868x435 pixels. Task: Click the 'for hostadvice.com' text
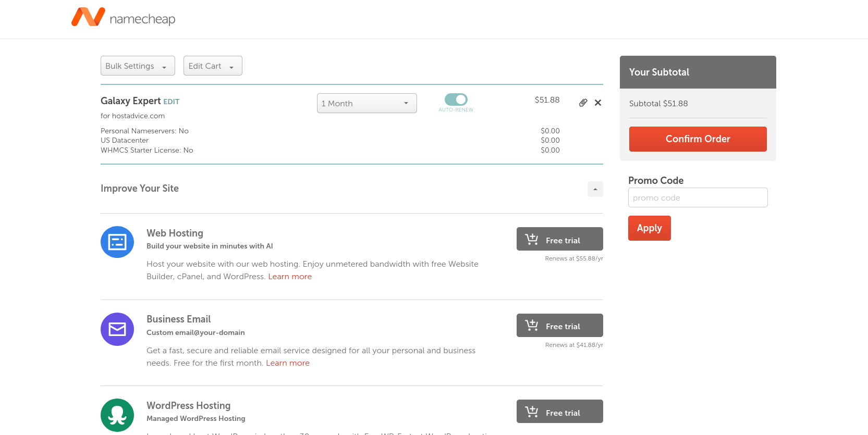click(x=133, y=116)
